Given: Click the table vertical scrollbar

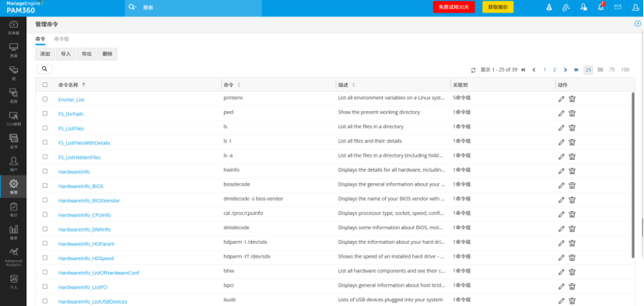Looking at the screenshot, I should [x=633, y=175].
